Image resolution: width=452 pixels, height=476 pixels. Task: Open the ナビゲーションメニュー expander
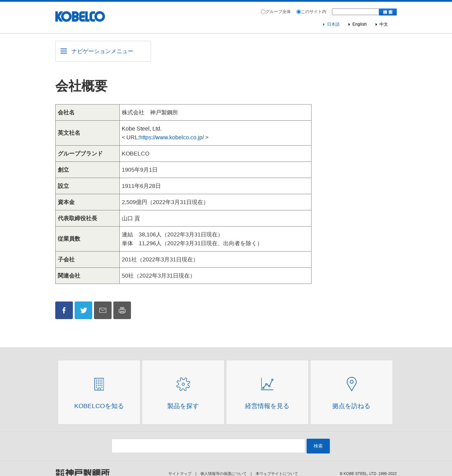[103, 51]
